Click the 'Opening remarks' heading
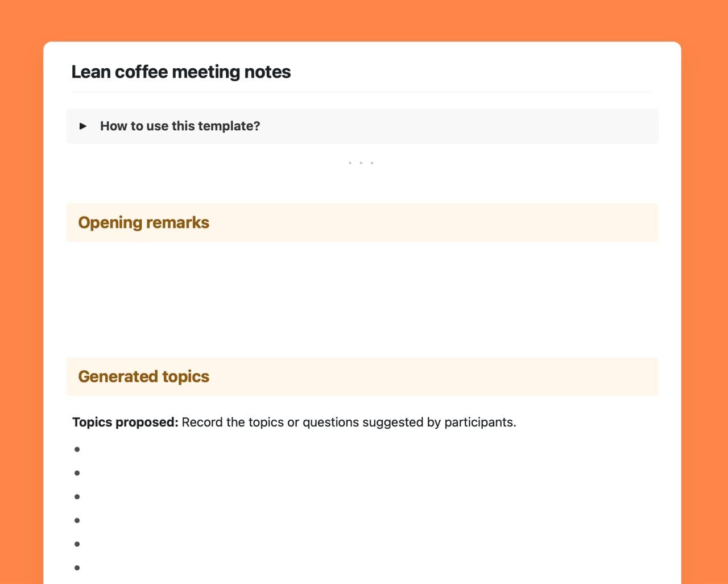Viewport: 728px width, 584px height. pos(143,222)
